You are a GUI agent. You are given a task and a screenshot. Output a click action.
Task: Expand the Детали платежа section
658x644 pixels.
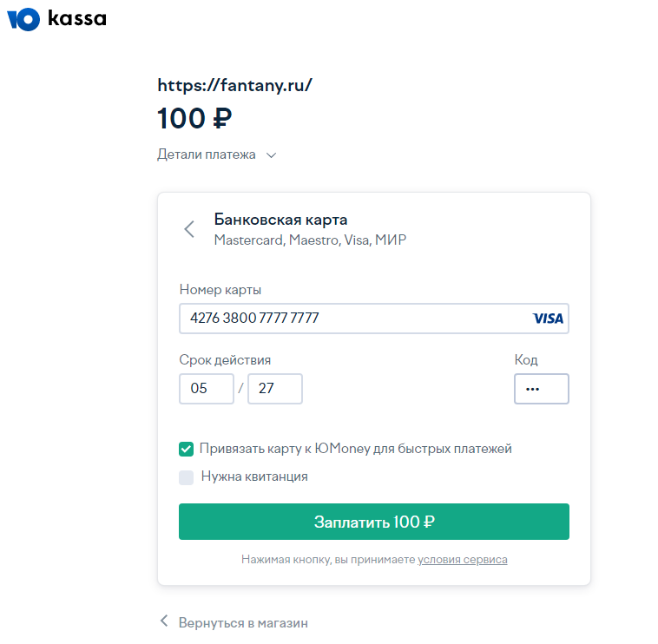click(207, 154)
